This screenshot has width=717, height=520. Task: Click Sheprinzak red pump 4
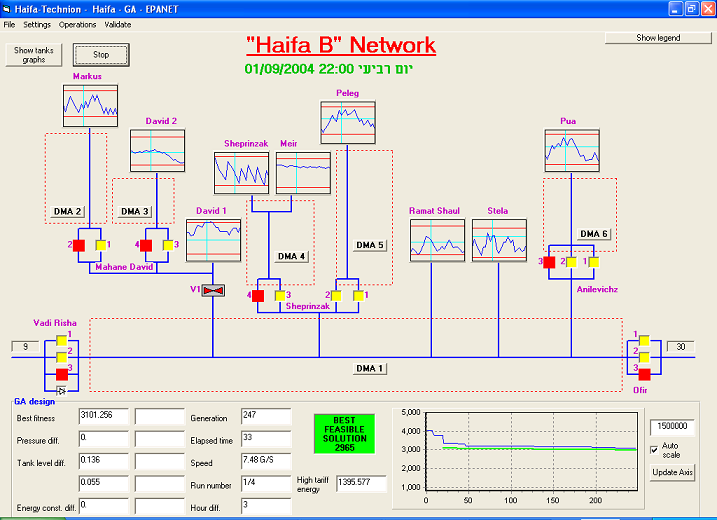coord(258,296)
